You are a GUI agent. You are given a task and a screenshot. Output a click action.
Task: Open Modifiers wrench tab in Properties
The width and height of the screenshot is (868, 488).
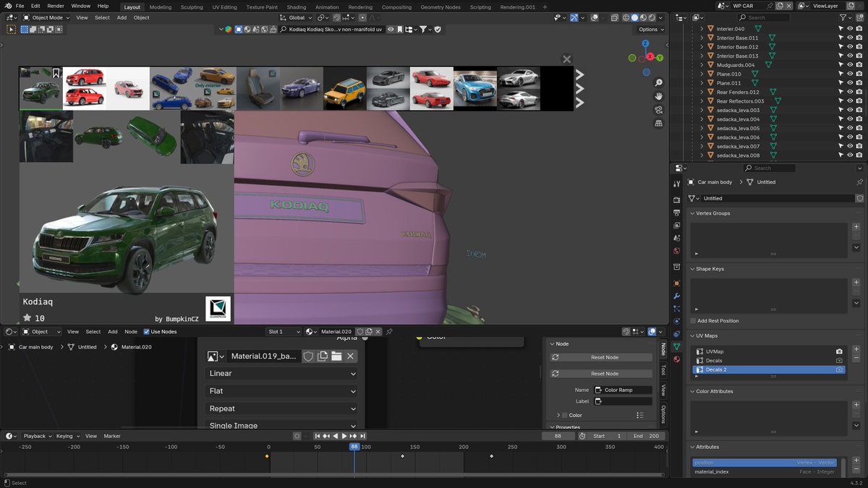(676, 296)
